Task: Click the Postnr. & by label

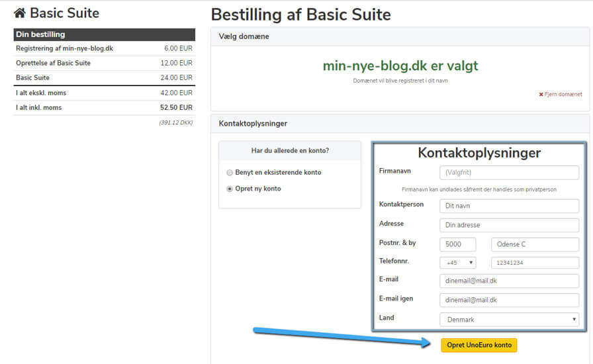Action: click(x=398, y=243)
